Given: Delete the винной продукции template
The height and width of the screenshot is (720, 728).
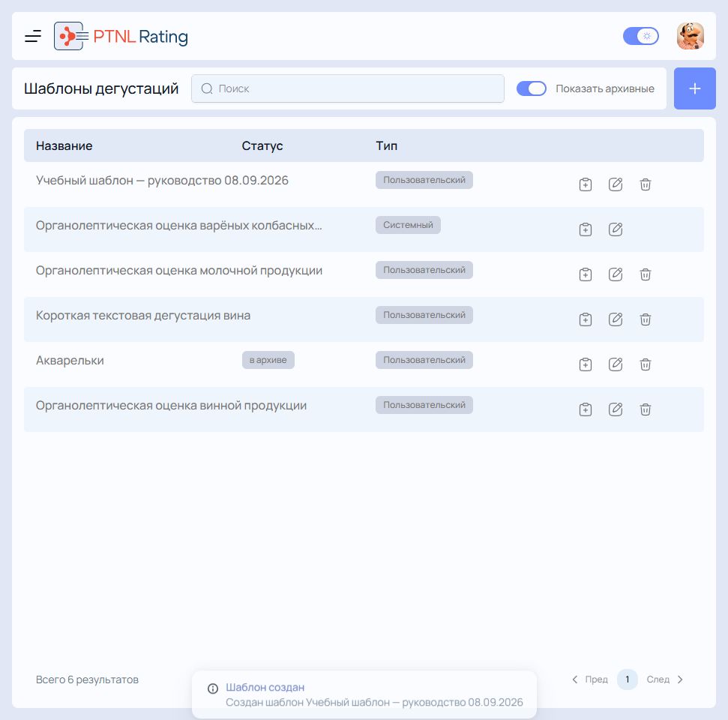Looking at the screenshot, I should coord(646,409).
